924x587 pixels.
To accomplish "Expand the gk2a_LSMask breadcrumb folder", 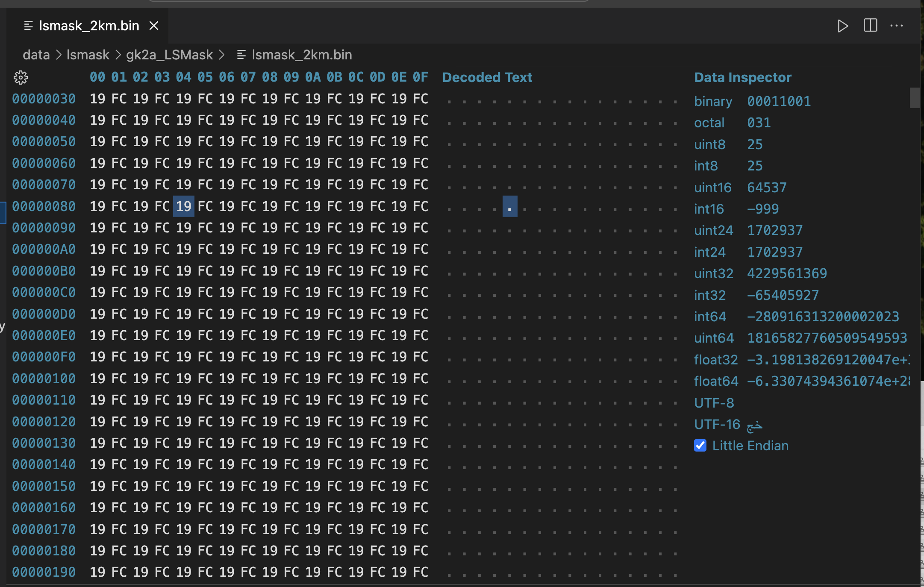I will click(169, 55).
